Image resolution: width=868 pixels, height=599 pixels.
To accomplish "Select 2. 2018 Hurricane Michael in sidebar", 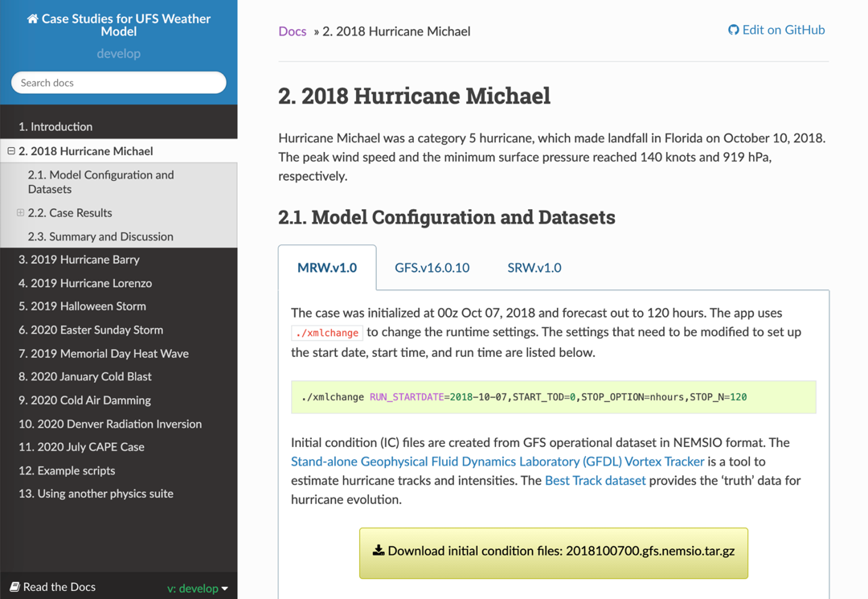I will (118, 151).
